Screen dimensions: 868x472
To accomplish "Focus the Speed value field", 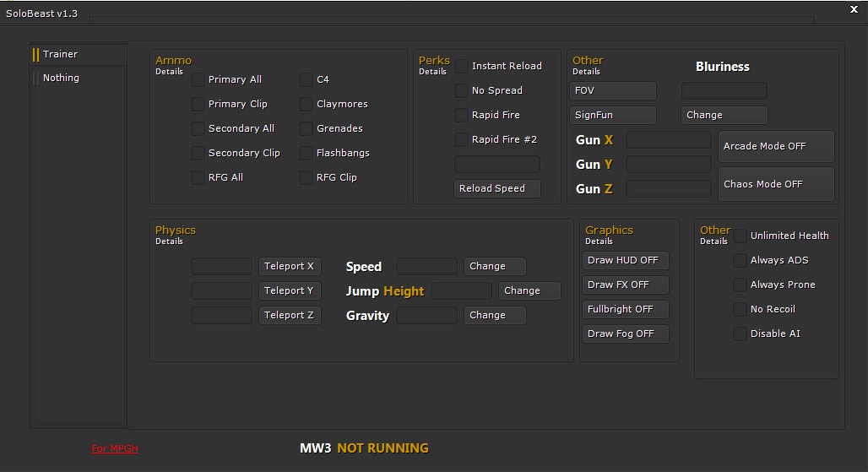I will coord(426,266).
